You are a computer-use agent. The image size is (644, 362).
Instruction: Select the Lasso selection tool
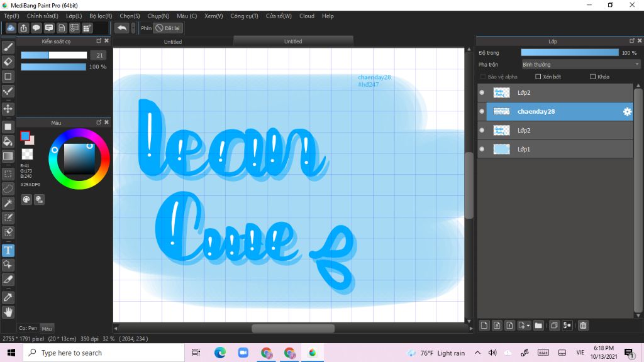(8, 189)
